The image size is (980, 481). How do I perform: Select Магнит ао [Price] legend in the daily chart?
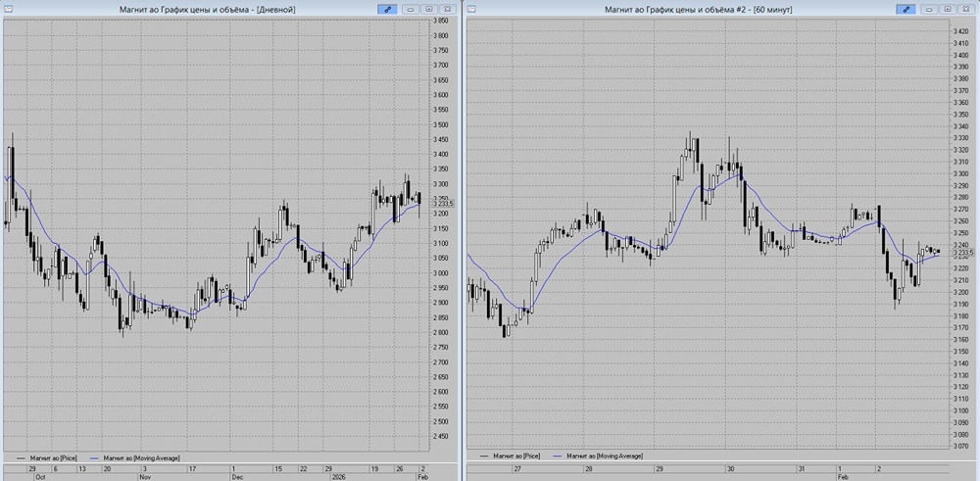(x=47, y=457)
